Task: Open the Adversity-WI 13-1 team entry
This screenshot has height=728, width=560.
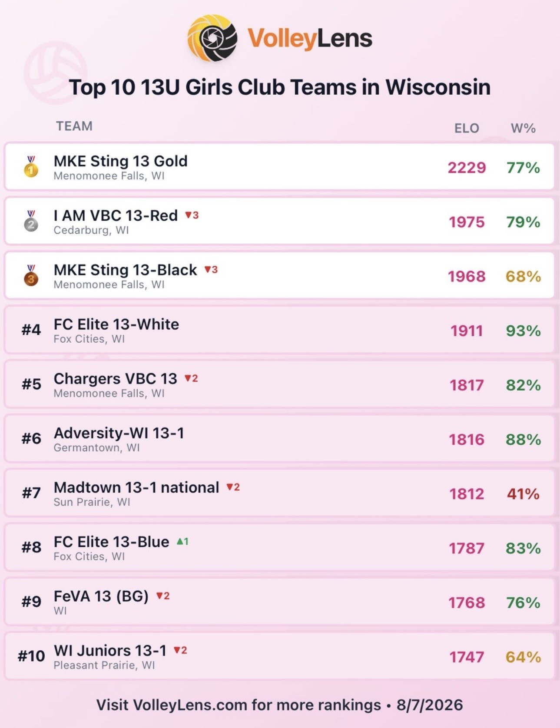Action: (279, 438)
